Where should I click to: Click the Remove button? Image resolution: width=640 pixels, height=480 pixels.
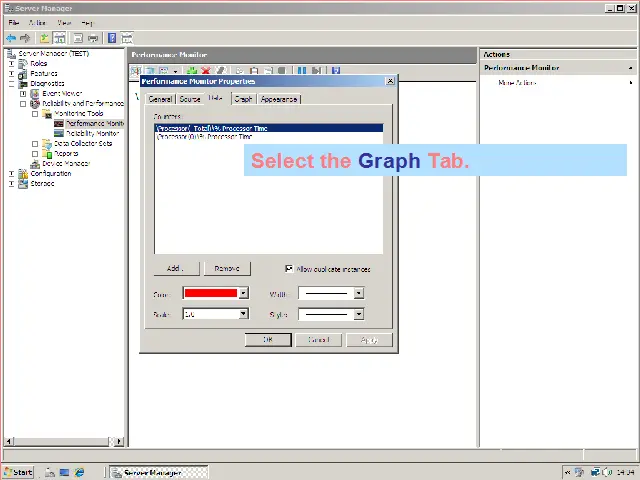click(x=227, y=269)
